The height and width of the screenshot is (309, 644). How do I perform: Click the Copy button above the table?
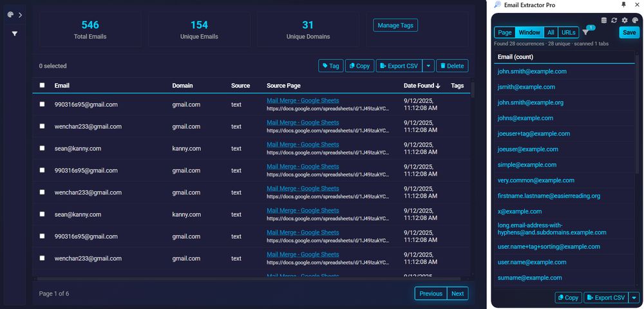359,66
